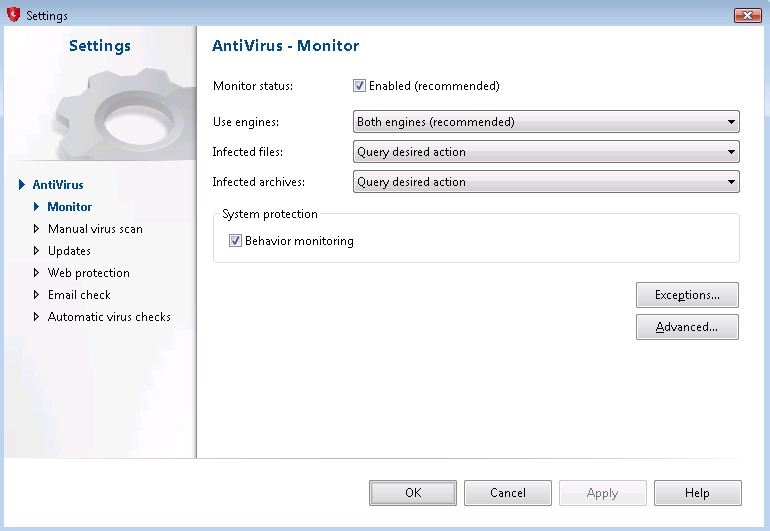This screenshot has height=531, width=770.
Task: Click the Help button
Action: (697, 493)
